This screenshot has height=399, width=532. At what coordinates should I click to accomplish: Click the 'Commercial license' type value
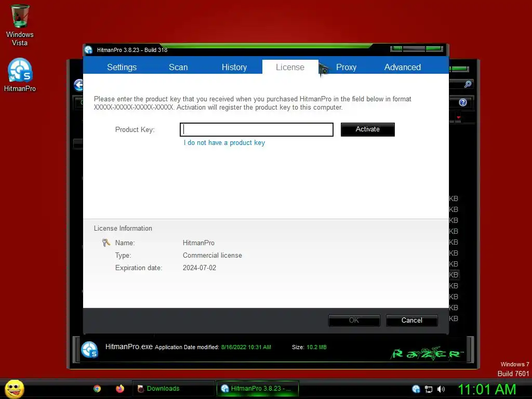point(212,255)
